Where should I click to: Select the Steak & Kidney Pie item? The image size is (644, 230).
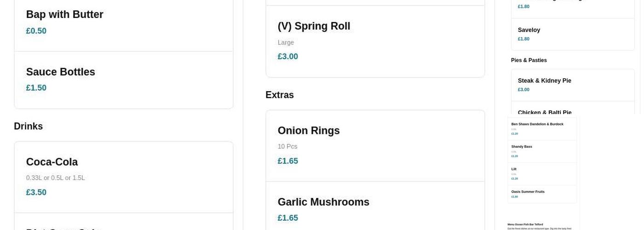(x=573, y=85)
